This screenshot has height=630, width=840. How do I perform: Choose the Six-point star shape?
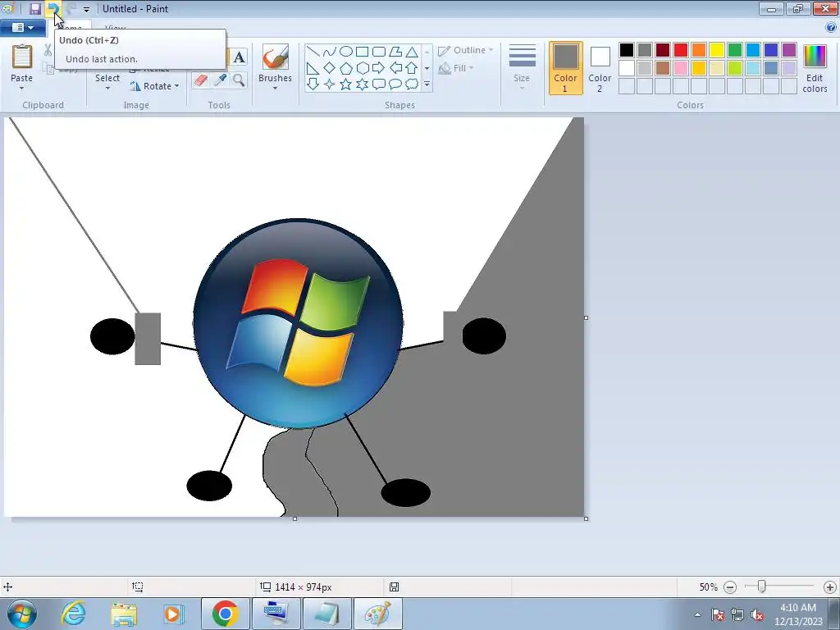point(362,84)
